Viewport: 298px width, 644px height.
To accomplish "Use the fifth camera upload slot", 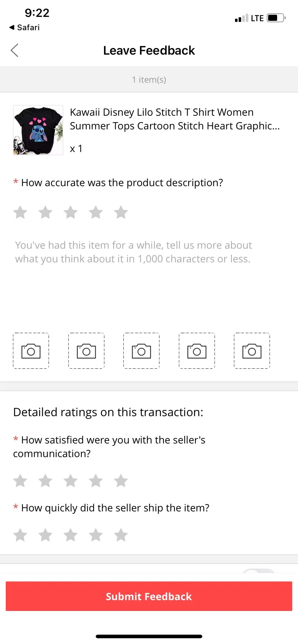I will 252,351.
